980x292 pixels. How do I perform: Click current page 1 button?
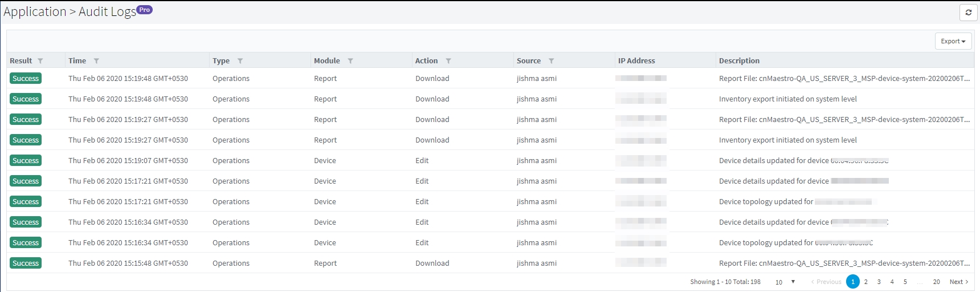pyautogui.click(x=853, y=282)
